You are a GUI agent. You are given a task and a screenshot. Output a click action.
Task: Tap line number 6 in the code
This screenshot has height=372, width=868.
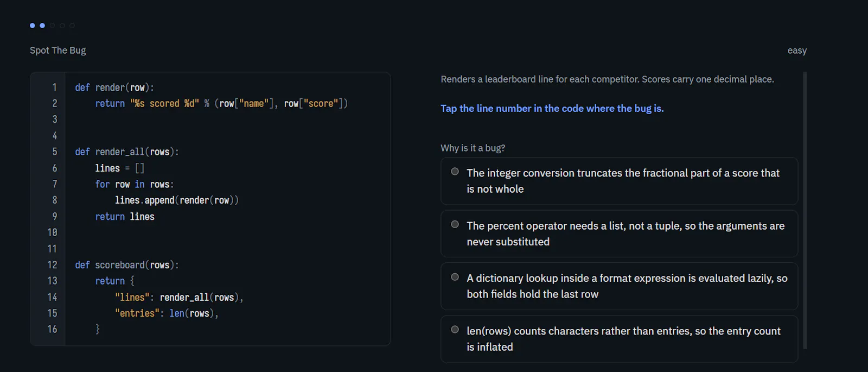[x=54, y=168]
